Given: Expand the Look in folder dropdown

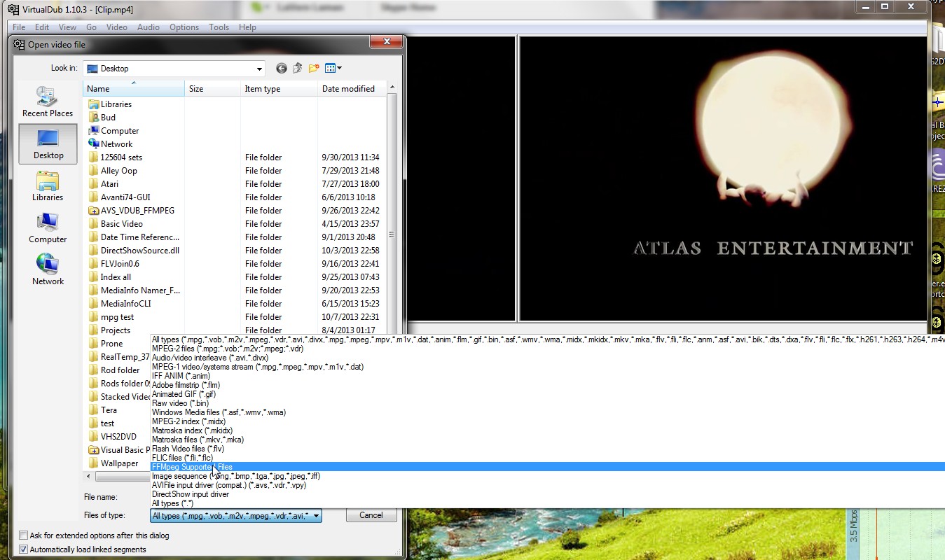Looking at the screenshot, I should [x=259, y=69].
